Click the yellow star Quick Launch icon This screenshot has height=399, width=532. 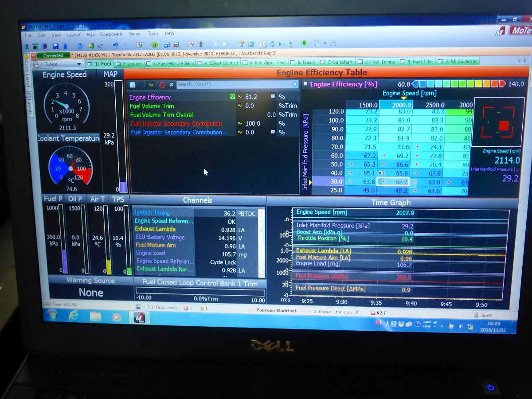27,56
